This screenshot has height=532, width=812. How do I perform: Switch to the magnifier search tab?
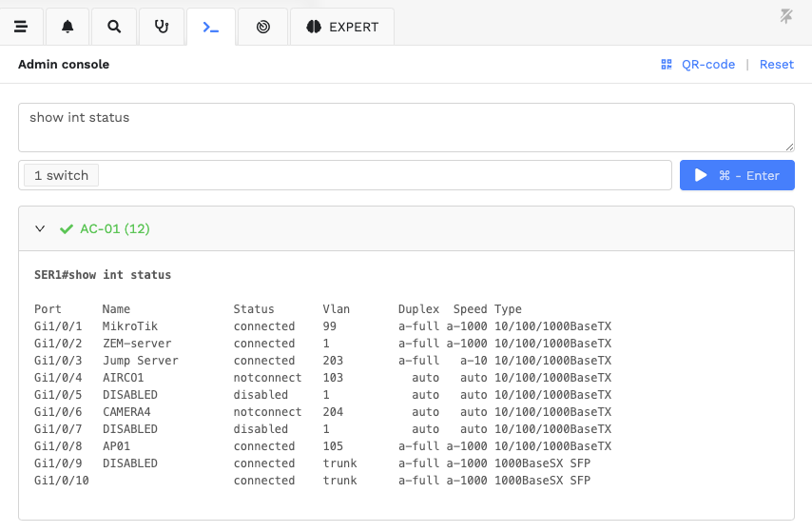coord(114,27)
